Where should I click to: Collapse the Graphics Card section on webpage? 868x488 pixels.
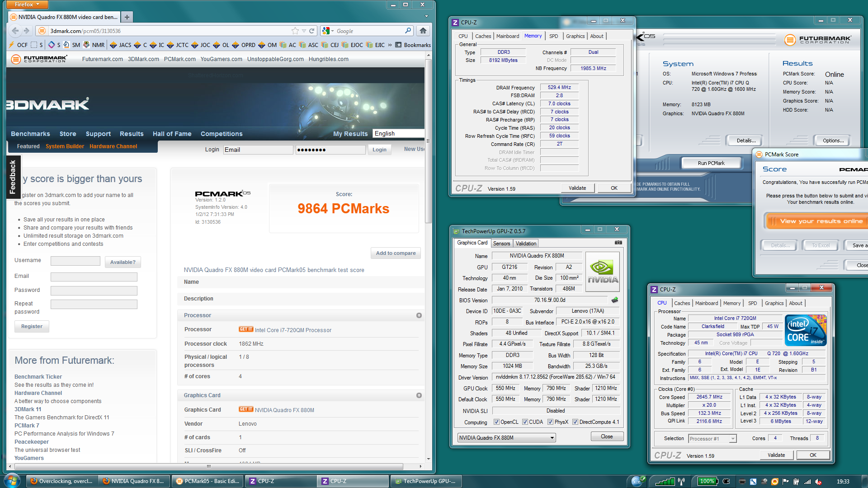[x=419, y=395]
